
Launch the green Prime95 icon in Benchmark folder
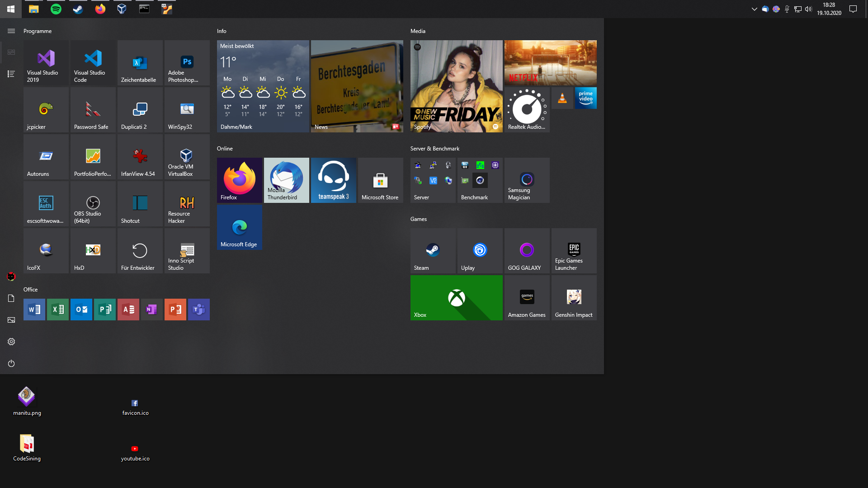point(480,165)
